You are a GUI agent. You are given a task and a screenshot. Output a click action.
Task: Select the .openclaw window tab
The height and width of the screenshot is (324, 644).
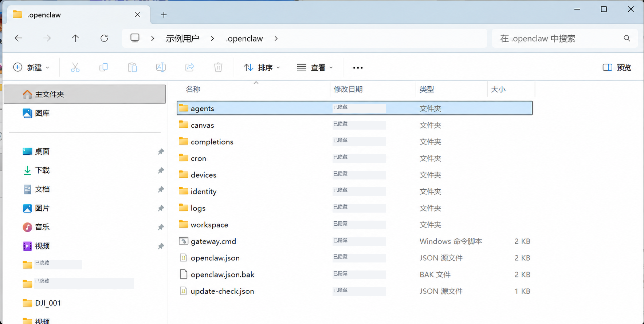78,15
